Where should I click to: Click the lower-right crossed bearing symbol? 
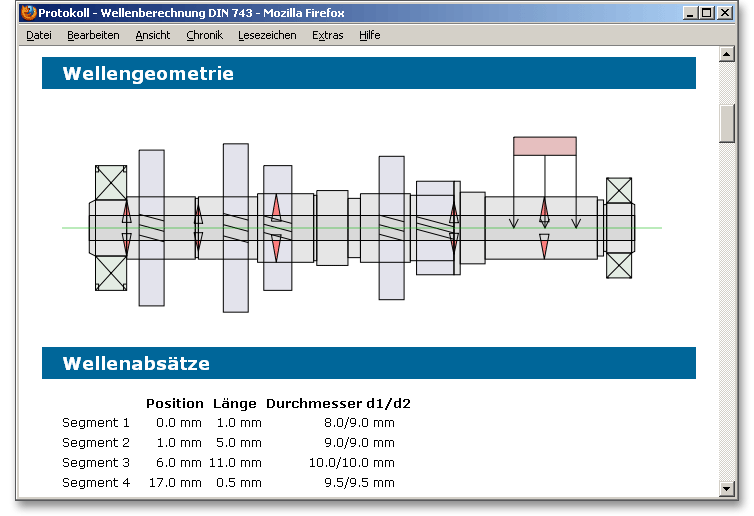tap(619, 266)
